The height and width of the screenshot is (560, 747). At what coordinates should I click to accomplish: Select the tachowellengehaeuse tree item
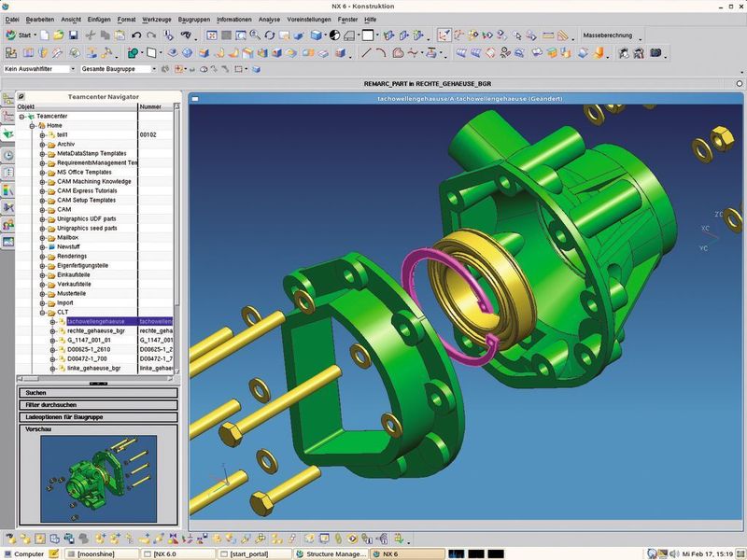point(96,321)
